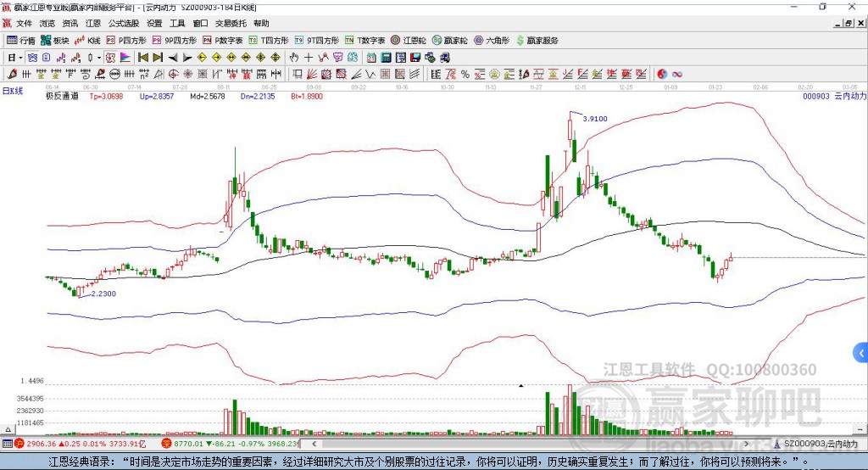
Task: Open the 设置 menu
Action: 154,23
